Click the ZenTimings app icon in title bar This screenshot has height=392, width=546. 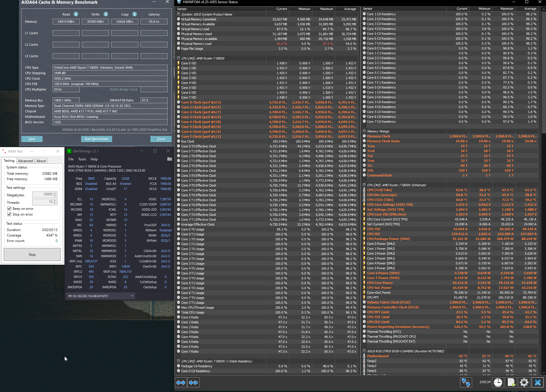tap(69, 151)
